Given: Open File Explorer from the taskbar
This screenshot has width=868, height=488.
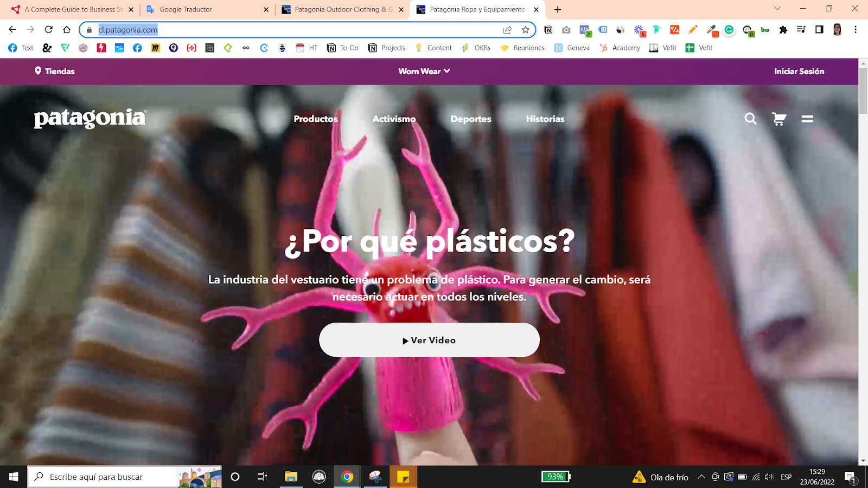Looking at the screenshot, I should pos(291,477).
